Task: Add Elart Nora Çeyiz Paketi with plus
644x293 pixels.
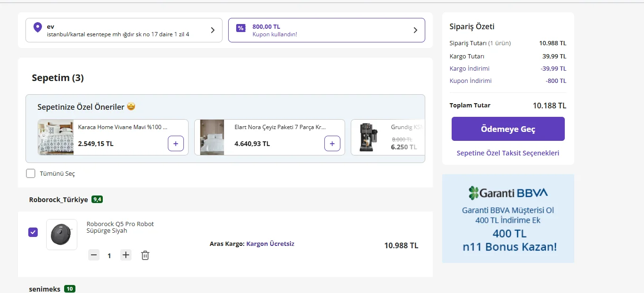Action: (332, 144)
